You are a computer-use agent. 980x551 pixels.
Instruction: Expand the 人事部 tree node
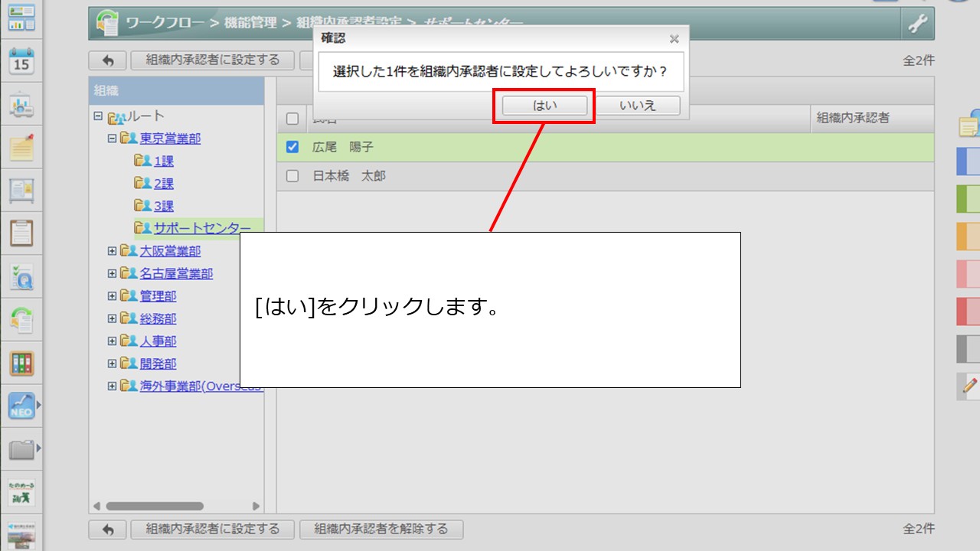tap(112, 341)
